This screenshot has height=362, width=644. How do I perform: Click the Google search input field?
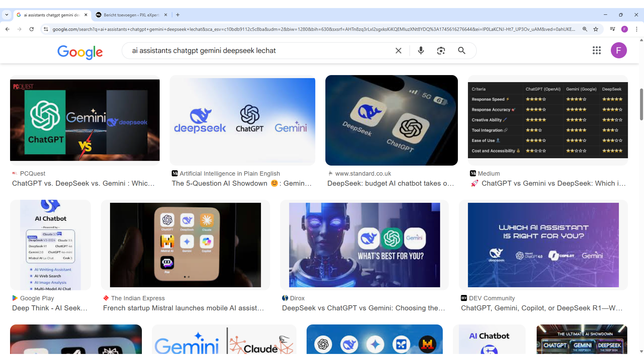click(x=258, y=51)
